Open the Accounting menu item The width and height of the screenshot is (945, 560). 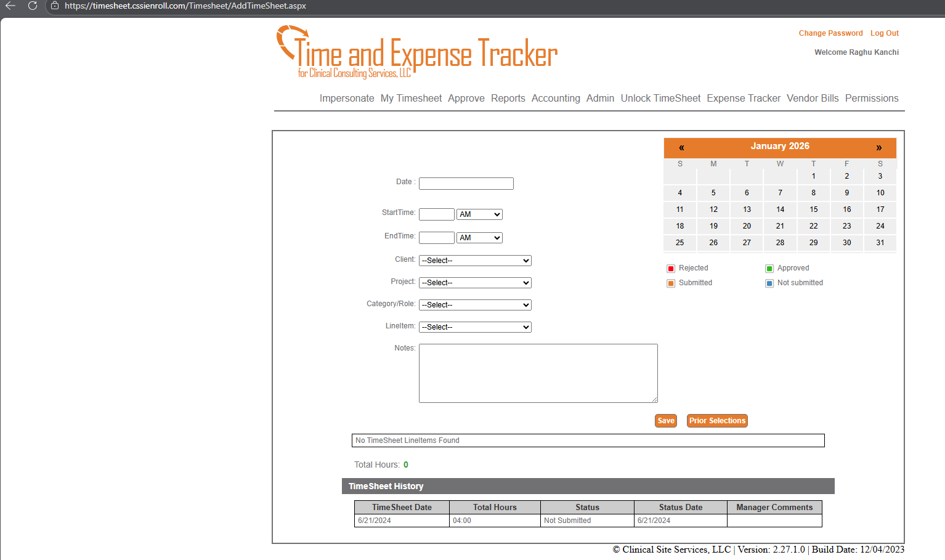tap(556, 99)
